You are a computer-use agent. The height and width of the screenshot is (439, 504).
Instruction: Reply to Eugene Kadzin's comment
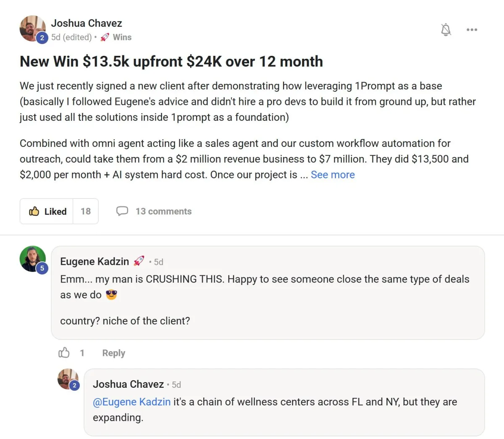click(x=113, y=353)
